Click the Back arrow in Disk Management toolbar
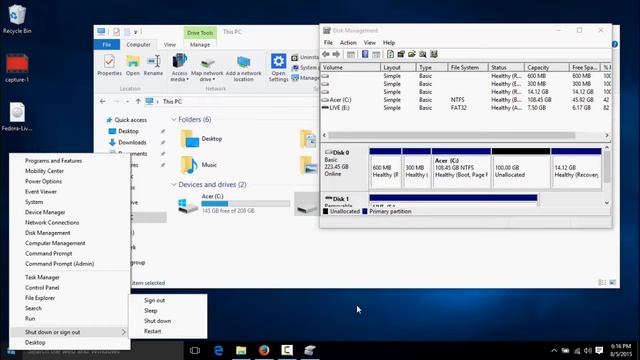This screenshot has height=360, width=640. tap(325, 54)
